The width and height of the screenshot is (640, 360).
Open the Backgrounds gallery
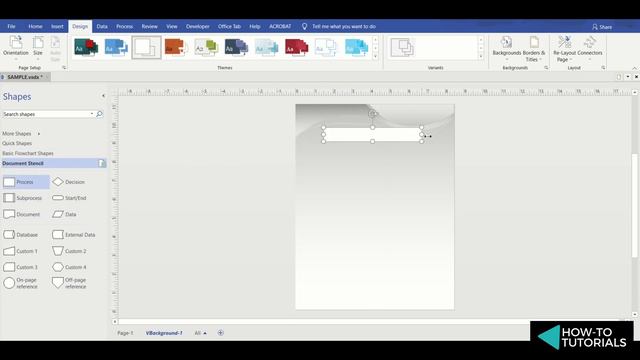point(507,48)
